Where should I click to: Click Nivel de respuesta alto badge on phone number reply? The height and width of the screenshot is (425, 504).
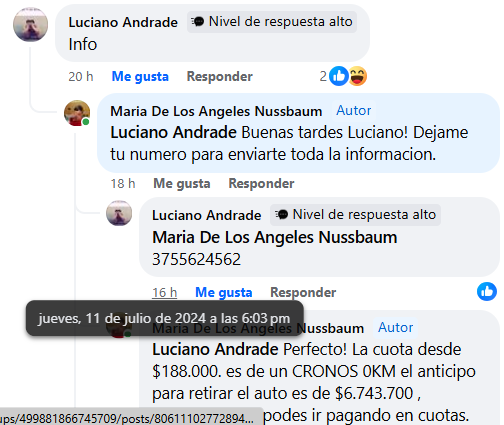click(x=355, y=215)
